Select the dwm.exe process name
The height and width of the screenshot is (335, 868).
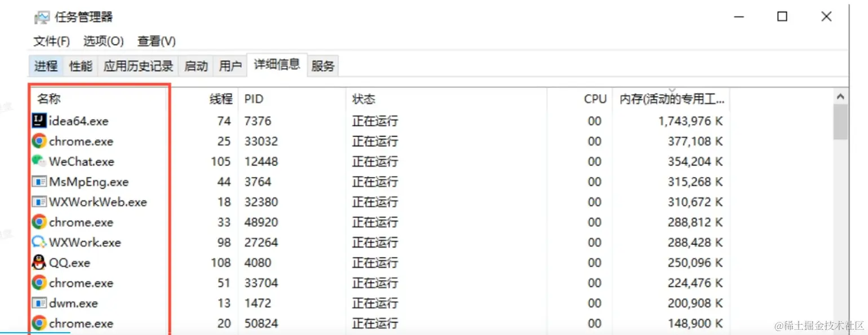coord(73,303)
